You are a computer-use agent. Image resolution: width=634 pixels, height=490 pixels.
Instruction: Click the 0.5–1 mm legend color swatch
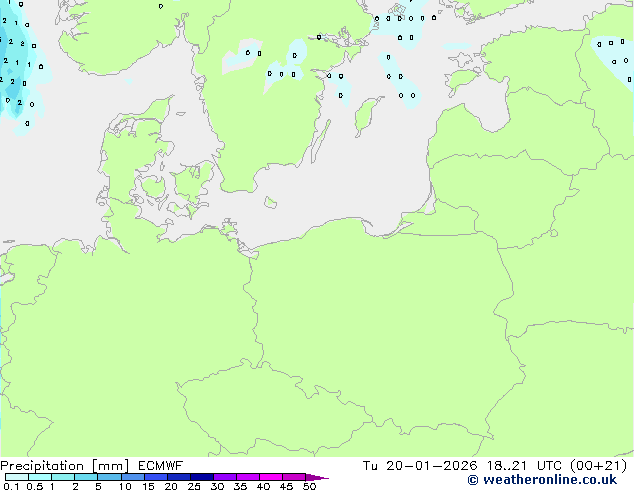click(40, 477)
